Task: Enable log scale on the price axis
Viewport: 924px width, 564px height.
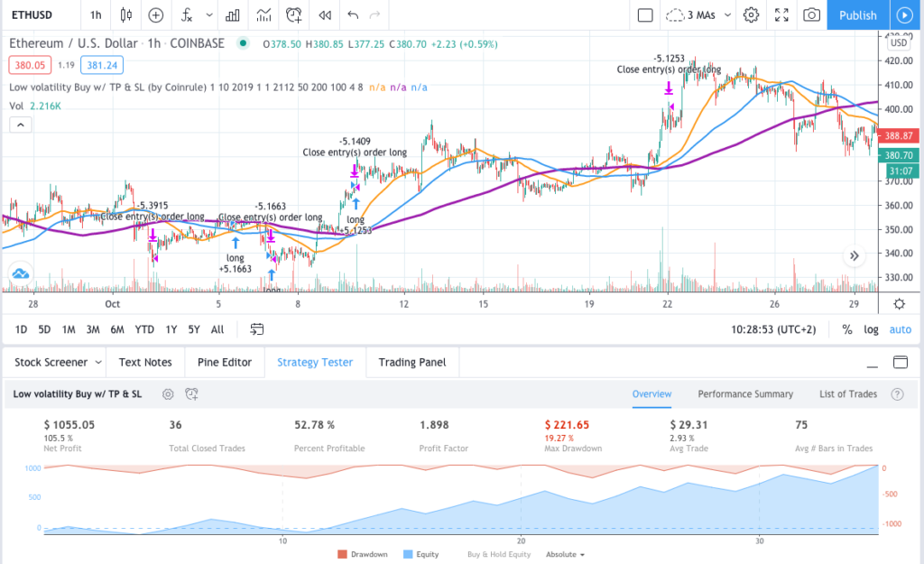Action: (871, 329)
